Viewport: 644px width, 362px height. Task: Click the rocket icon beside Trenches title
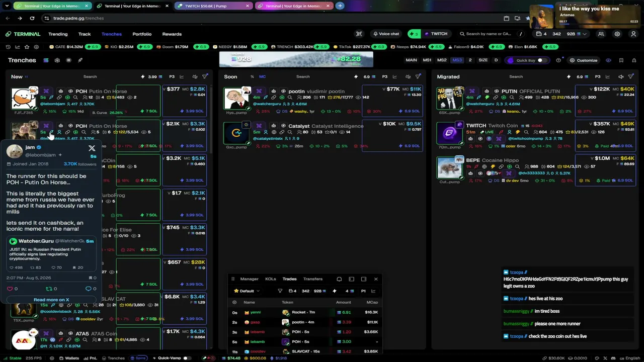tap(80, 60)
